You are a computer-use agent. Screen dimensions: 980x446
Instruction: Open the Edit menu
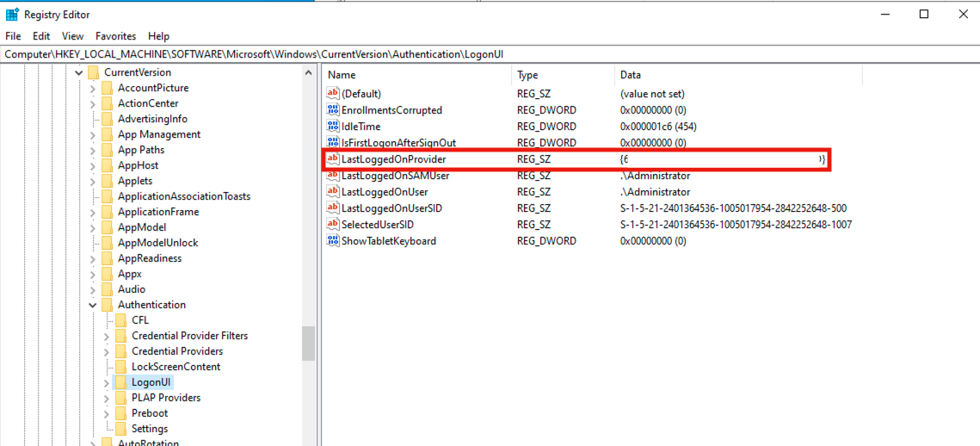pyautogui.click(x=41, y=36)
